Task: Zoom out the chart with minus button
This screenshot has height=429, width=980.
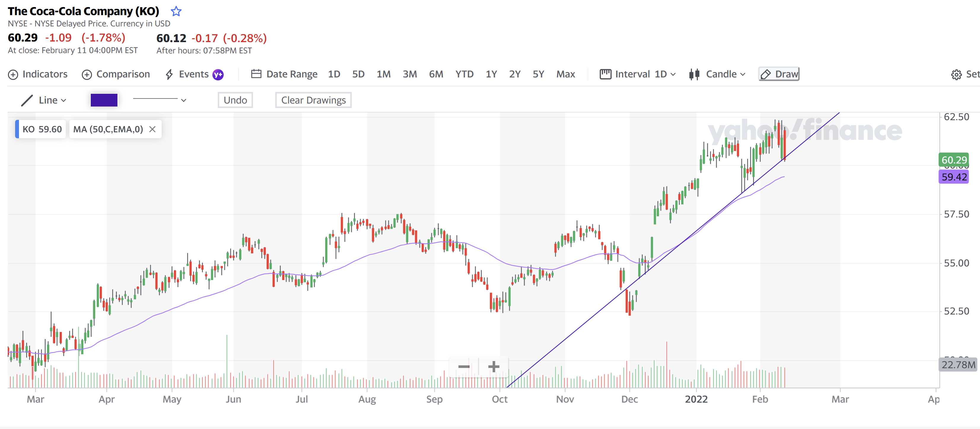Action: (x=464, y=367)
